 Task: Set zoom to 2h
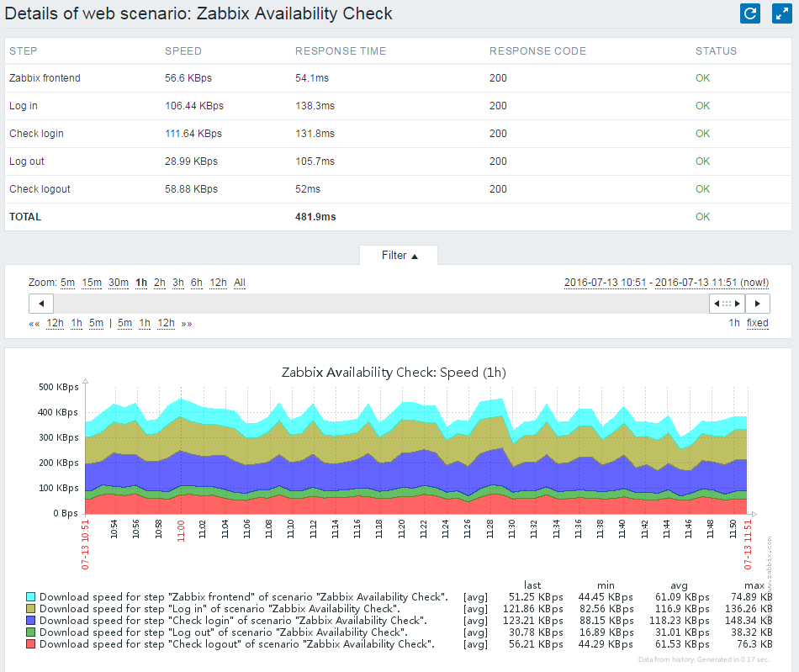(160, 283)
